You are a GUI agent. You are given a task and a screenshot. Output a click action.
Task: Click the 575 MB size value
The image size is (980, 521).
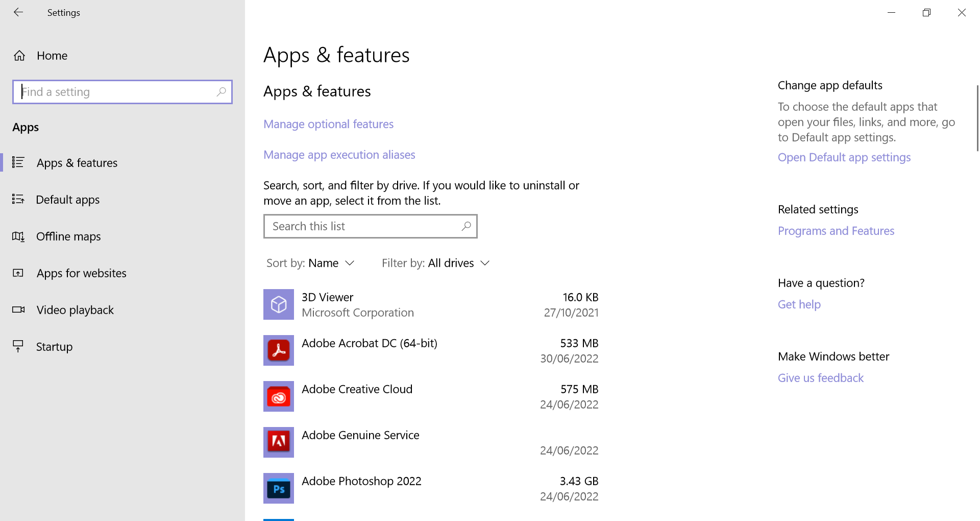[x=579, y=389]
